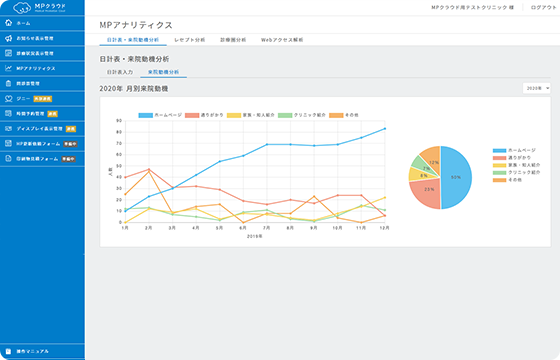560x360 pixels.
Task: Click 家族・知人紹介 entry in pie chart legend
Action: tap(516, 165)
